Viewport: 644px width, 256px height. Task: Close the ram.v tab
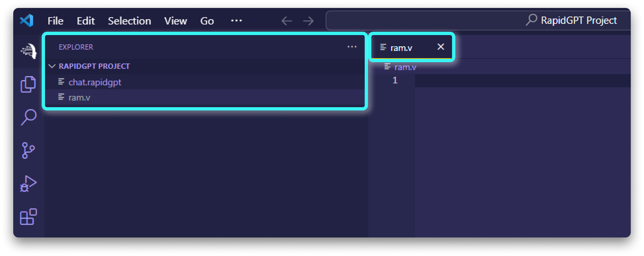click(x=440, y=47)
